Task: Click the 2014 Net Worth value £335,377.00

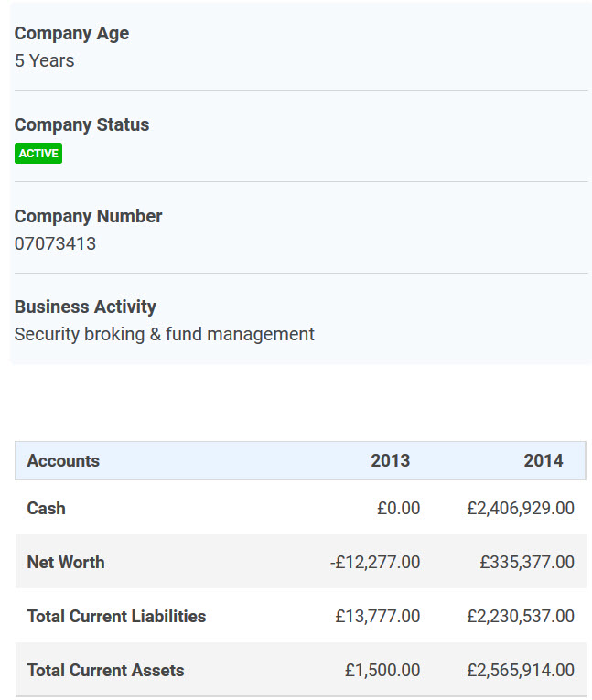Action: [527, 563]
